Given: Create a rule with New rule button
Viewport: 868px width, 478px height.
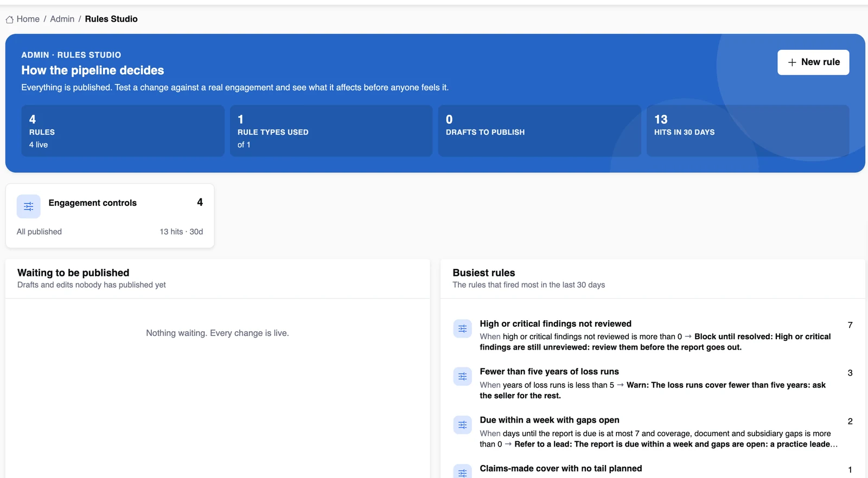Looking at the screenshot, I should click(x=813, y=62).
